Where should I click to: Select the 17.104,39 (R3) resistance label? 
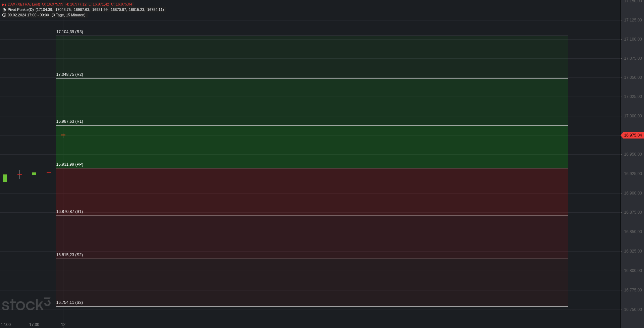69,32
